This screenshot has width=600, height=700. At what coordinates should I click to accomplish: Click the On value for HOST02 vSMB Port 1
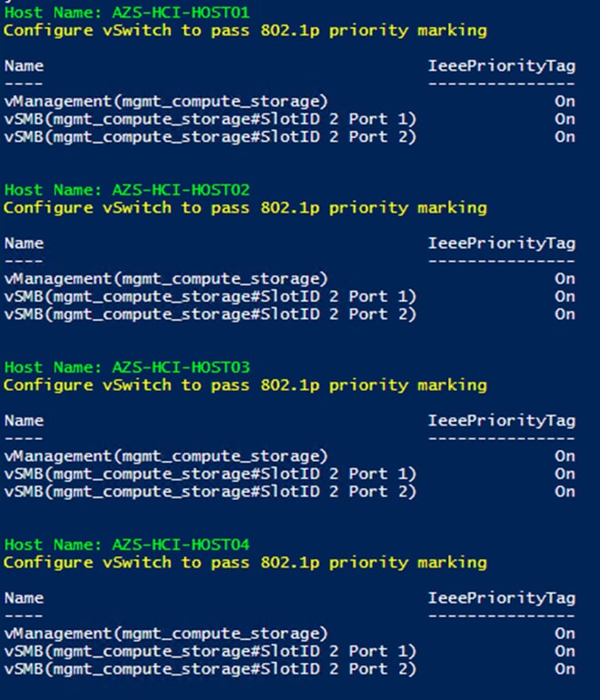[565, 296]
